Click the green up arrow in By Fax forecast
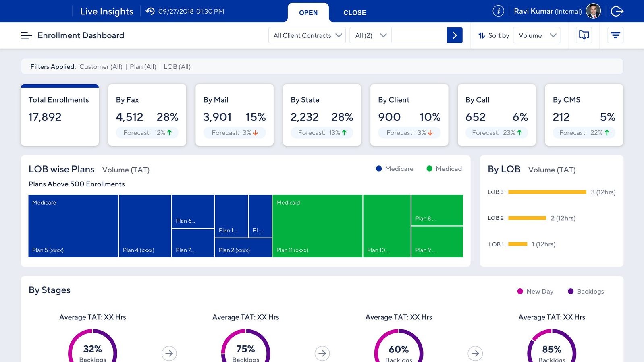The width and height of the screenshot is (644, 362). coord(170,132)
